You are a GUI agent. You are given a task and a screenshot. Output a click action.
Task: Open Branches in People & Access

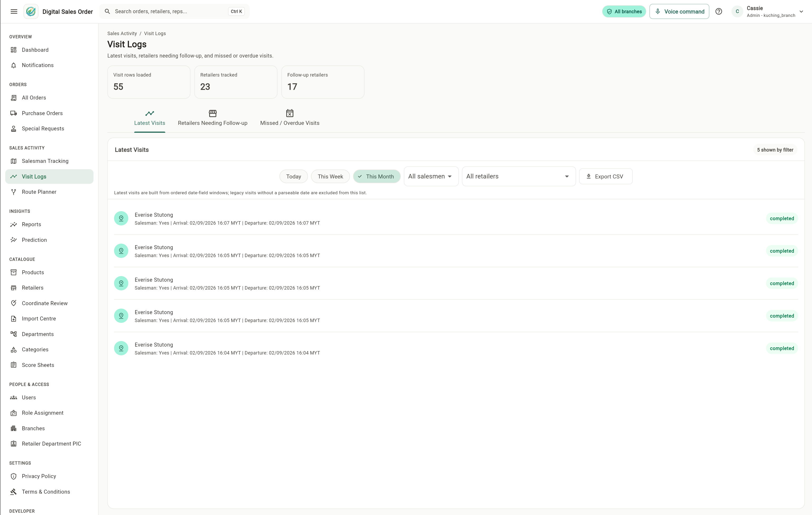point(49,428)
